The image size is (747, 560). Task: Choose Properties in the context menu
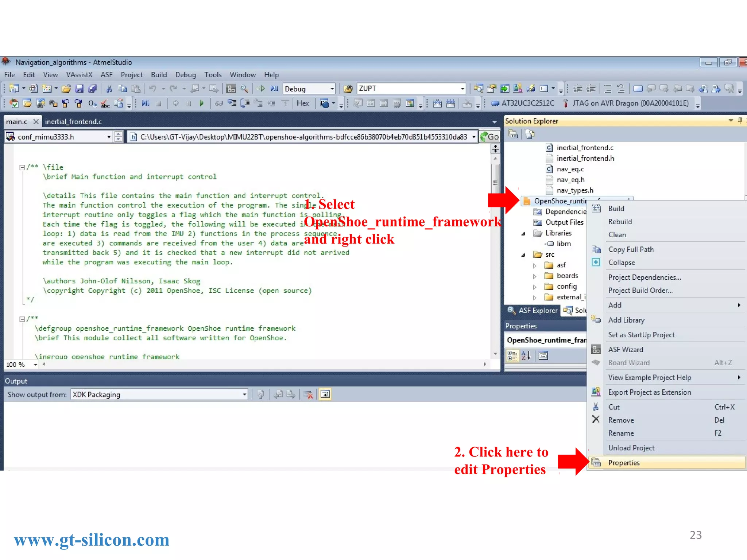tap(667, 463)
